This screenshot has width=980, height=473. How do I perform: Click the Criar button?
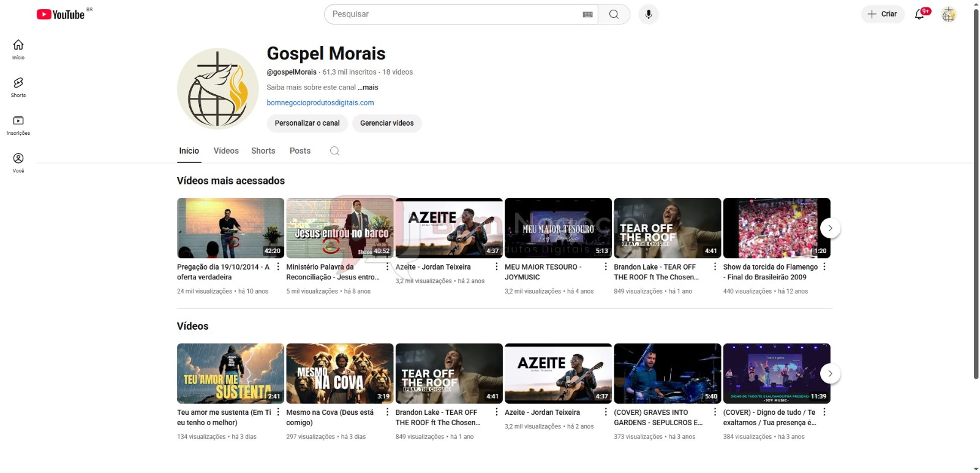tap(883, 14)
